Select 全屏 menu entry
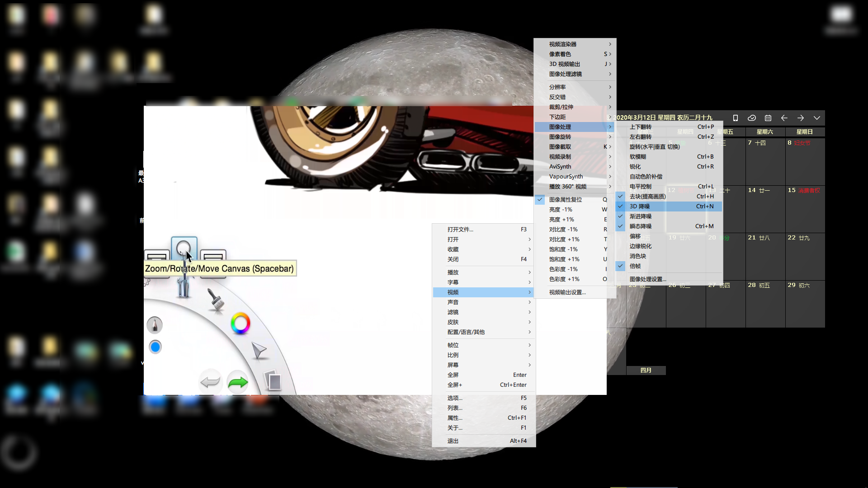 tap(484, 375)
